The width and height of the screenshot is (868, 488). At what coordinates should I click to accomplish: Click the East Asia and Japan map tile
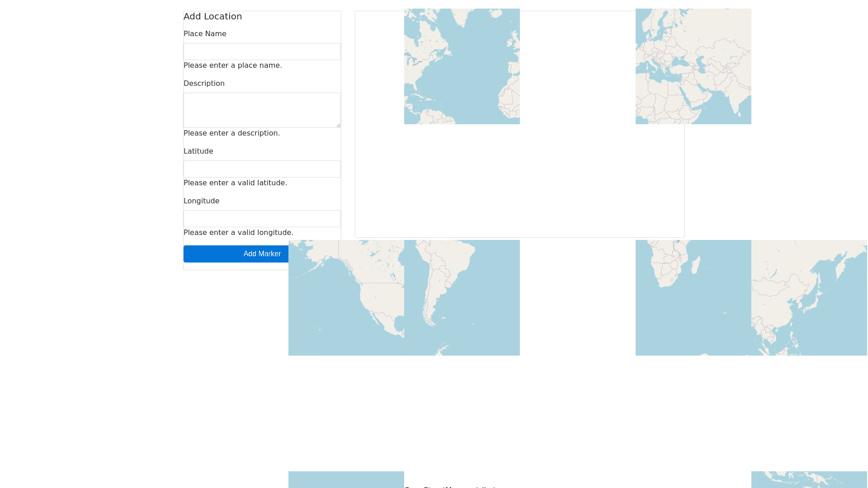(x=809, y=298)
